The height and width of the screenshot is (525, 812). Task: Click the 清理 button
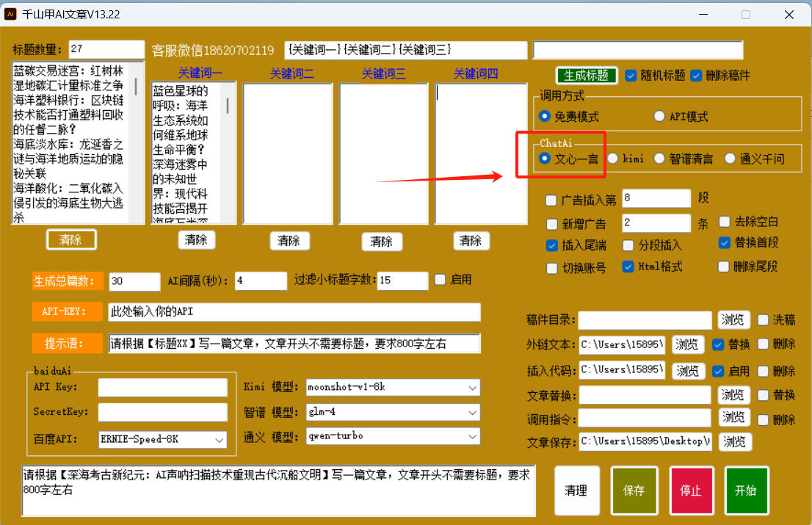576,490
